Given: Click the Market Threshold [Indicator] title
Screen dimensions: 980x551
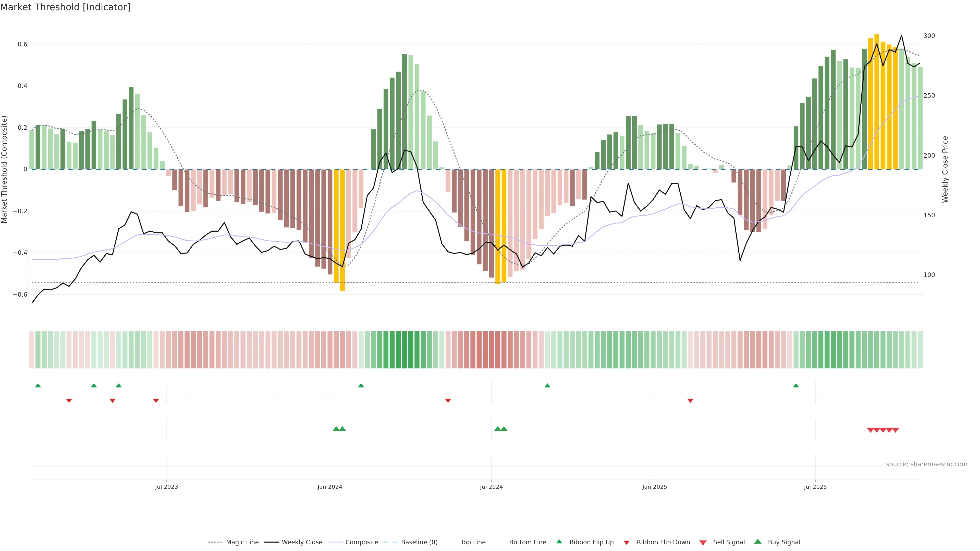Looking at the screenshot, I should point(65,7).
